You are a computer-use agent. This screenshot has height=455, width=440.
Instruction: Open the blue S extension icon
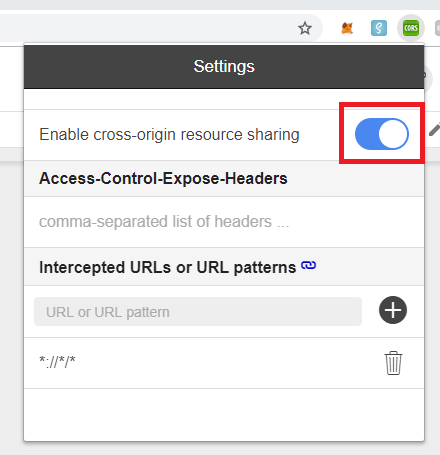click(379, 28)
